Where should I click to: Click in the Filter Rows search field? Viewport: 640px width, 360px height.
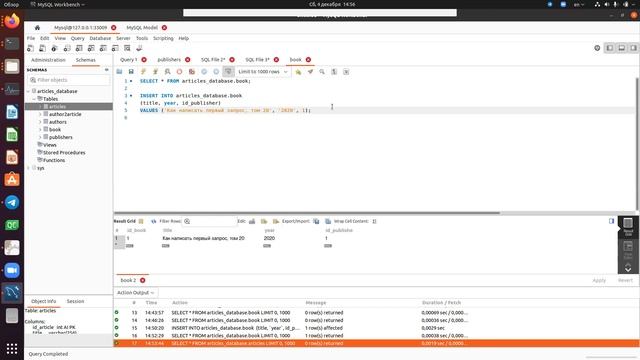pos(209,221)
